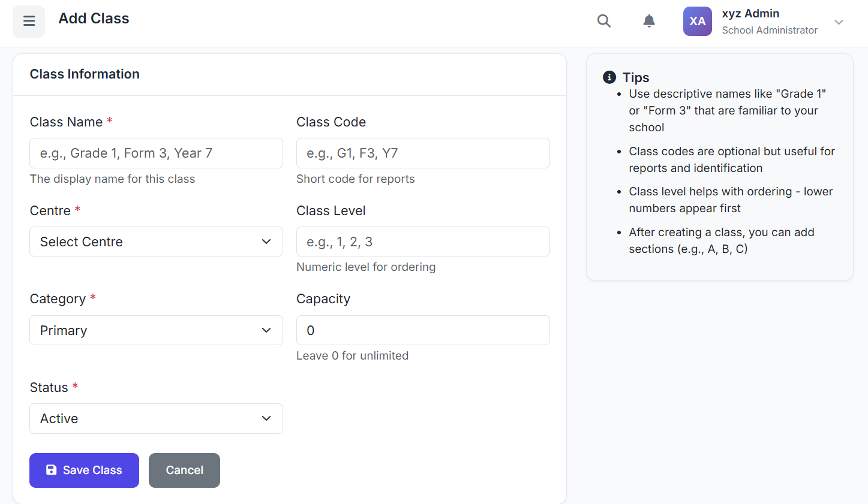
Task: Select the Capacity number field
Action: [422, 330]
